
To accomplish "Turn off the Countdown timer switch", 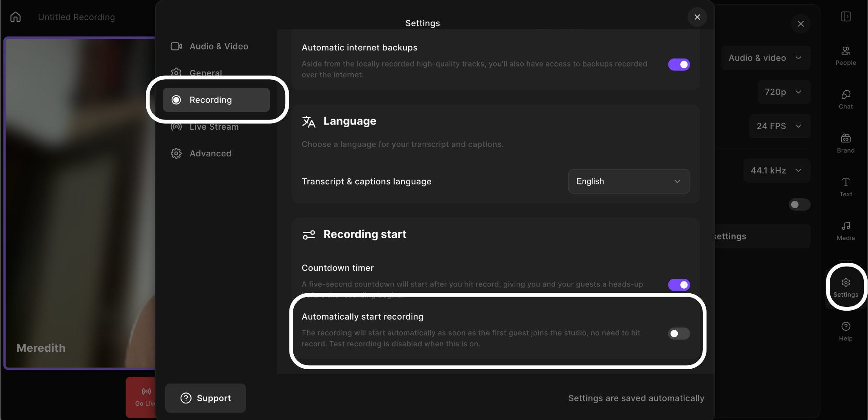I will point(679,285).
